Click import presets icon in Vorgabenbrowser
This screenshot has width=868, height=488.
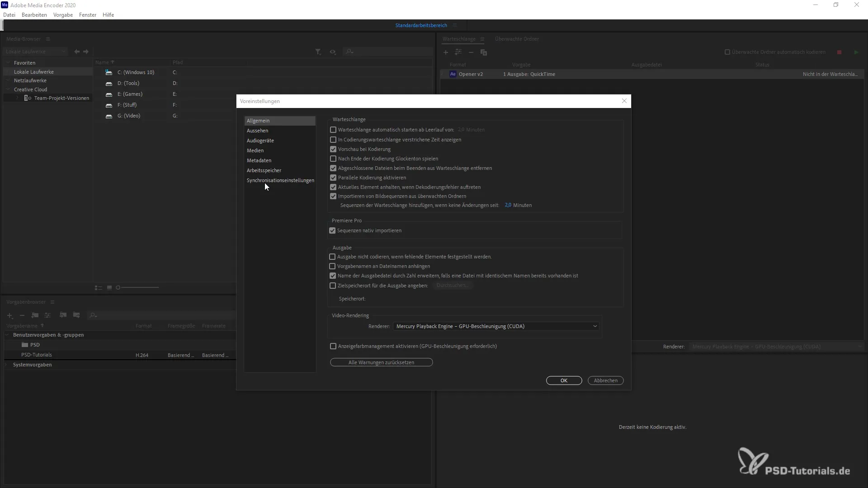[63, 315]
